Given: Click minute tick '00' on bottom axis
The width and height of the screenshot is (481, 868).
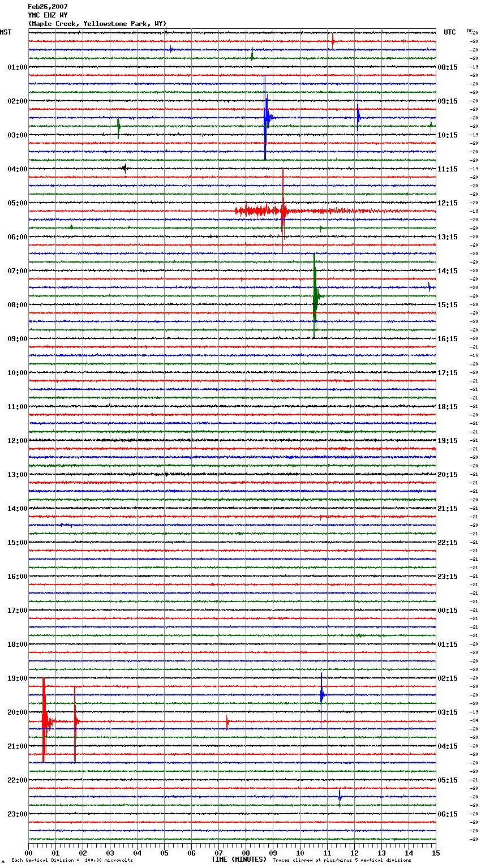Looking at the screenshot, I should (28, 853).
